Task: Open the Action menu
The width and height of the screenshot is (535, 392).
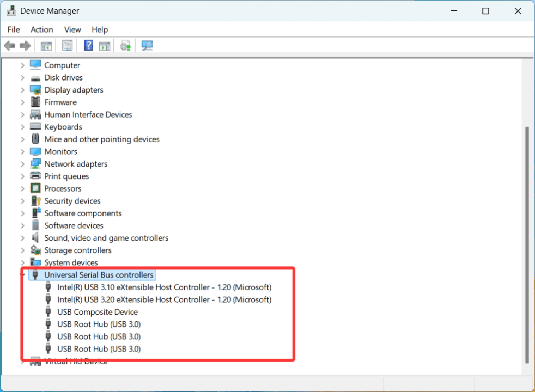Action: pyautogui.click(x=41, y=29)
